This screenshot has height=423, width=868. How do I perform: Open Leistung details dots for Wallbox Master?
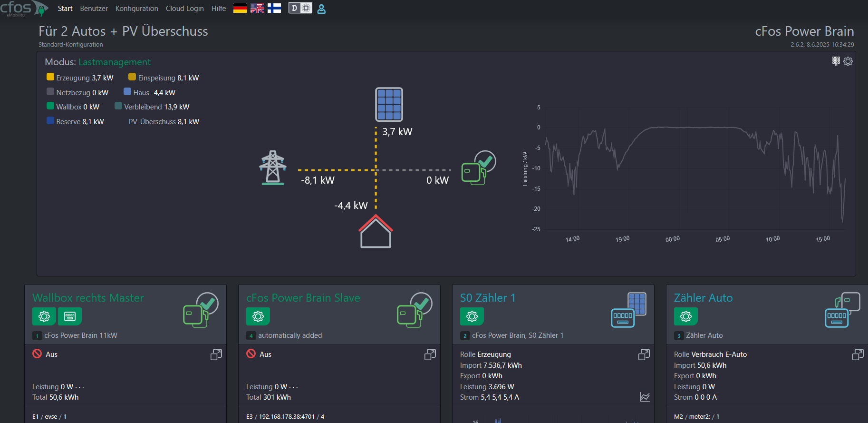pyautogui.click(x=79, y=387)
